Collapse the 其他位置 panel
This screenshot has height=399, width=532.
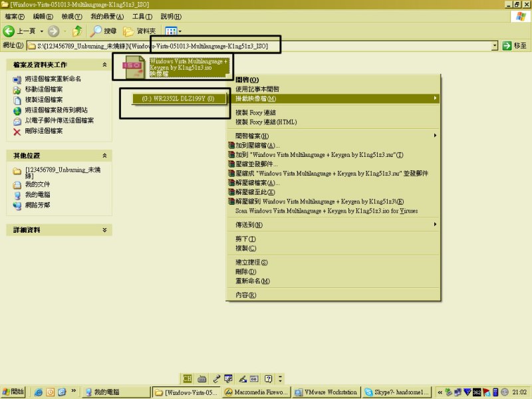pos(104,156)
